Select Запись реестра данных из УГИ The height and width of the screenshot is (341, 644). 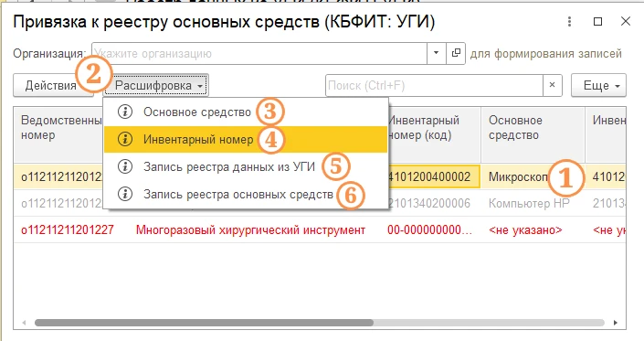(246, 166)
